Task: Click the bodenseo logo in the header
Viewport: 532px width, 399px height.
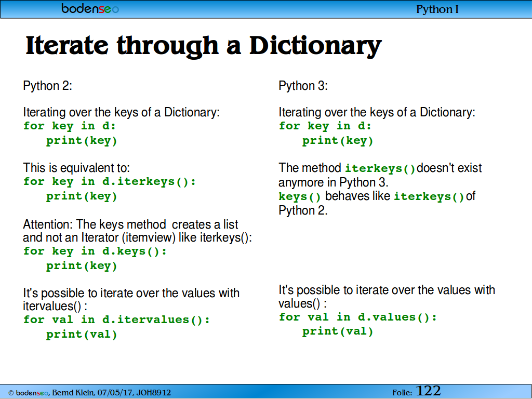Action: [x=90, y=8]
